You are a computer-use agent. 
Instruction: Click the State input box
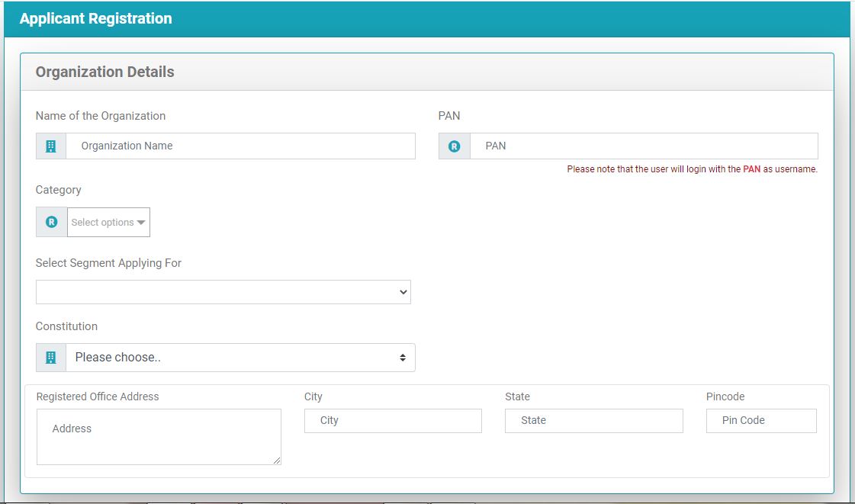pos(593,421)
